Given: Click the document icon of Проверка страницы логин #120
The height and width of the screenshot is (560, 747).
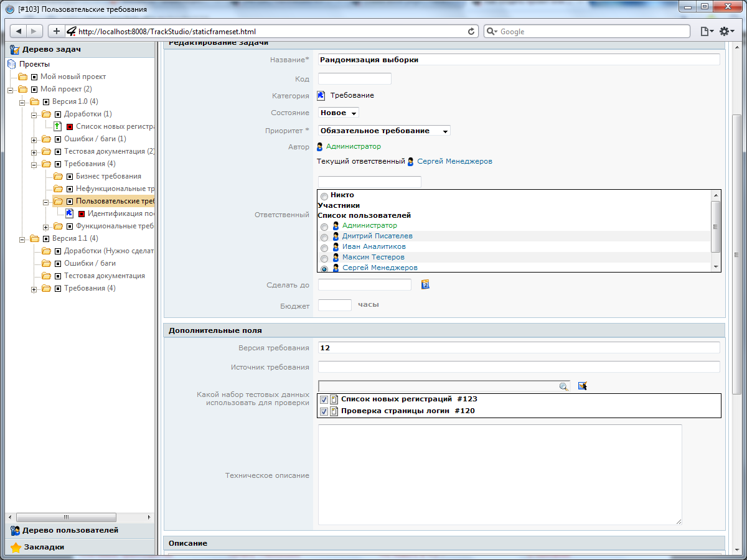Looking at the screenshot, I should [x=334, y=411].
